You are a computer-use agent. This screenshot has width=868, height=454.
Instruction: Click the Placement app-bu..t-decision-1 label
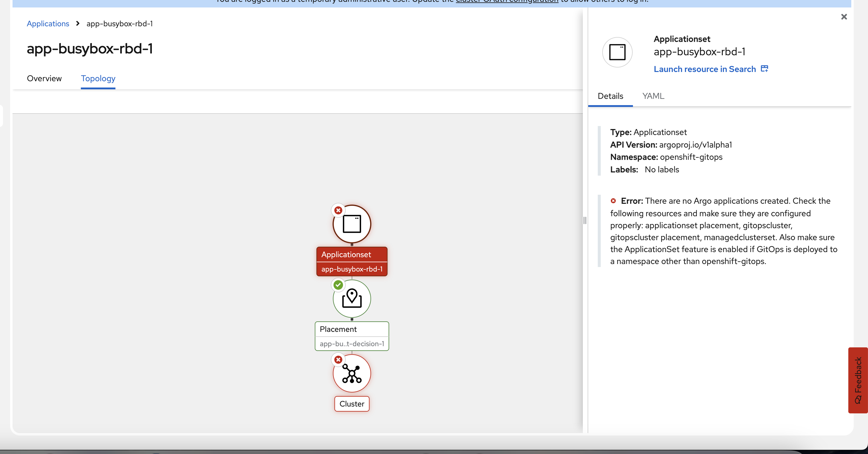coord(352,344)
